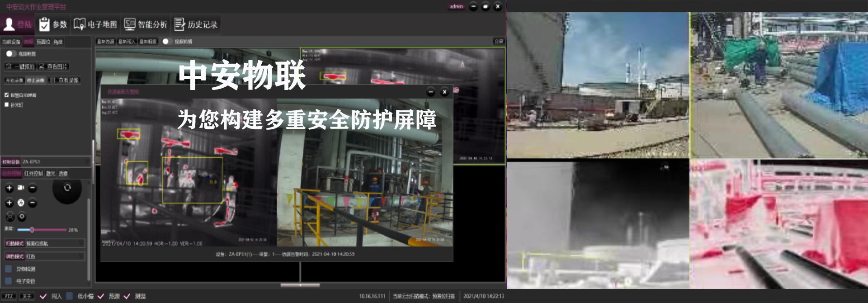Open the 角度 angle tab

(x=58, y=42)
